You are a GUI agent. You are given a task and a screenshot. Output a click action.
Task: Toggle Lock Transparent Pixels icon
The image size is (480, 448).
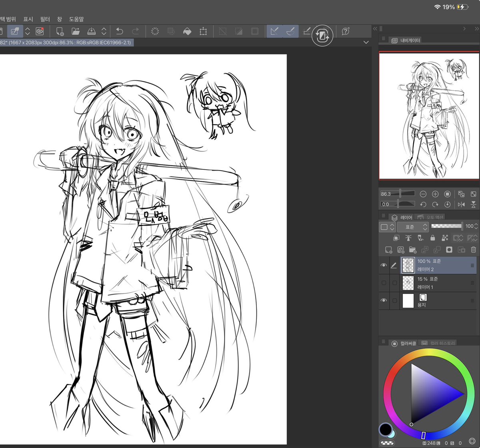tap(444, 238)
